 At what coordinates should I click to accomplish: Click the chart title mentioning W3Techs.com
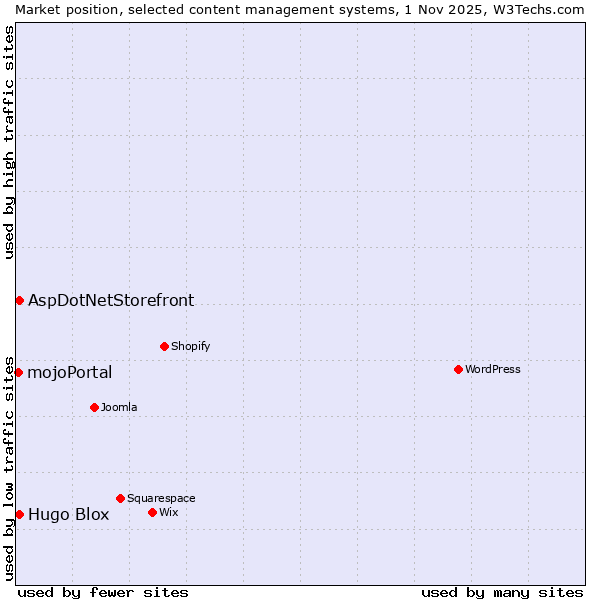(300, 9)
